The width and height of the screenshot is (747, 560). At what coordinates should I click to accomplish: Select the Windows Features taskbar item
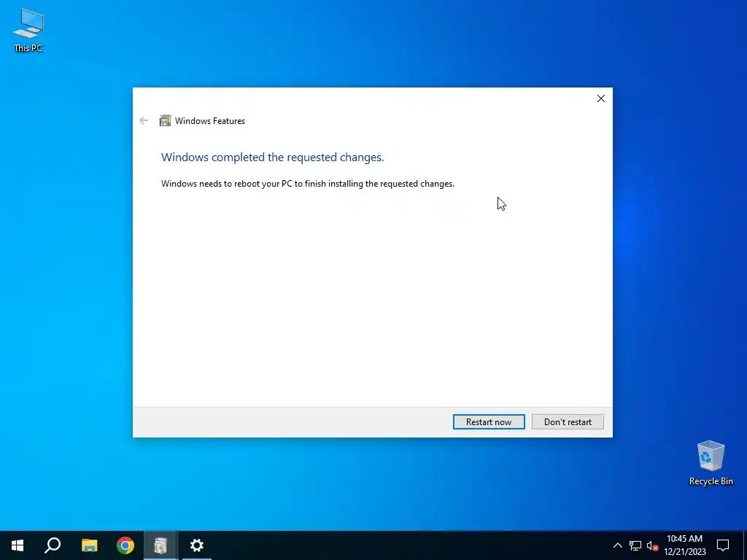161,545
